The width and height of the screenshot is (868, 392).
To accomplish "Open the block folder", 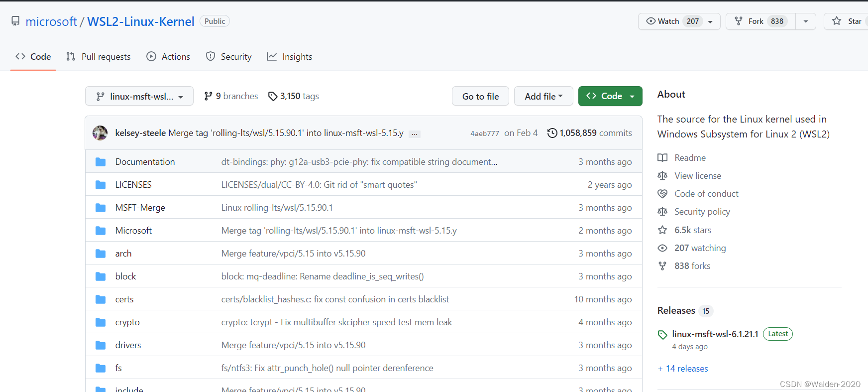I will (125, 276).
